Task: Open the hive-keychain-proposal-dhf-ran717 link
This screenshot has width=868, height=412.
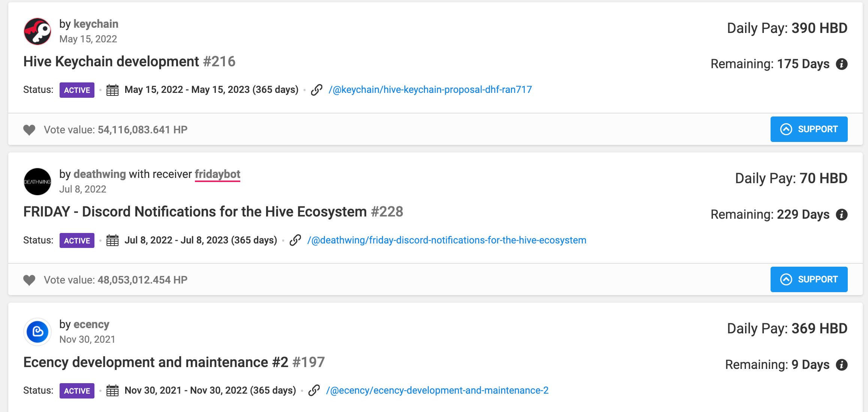Action: tap(430, 90)
